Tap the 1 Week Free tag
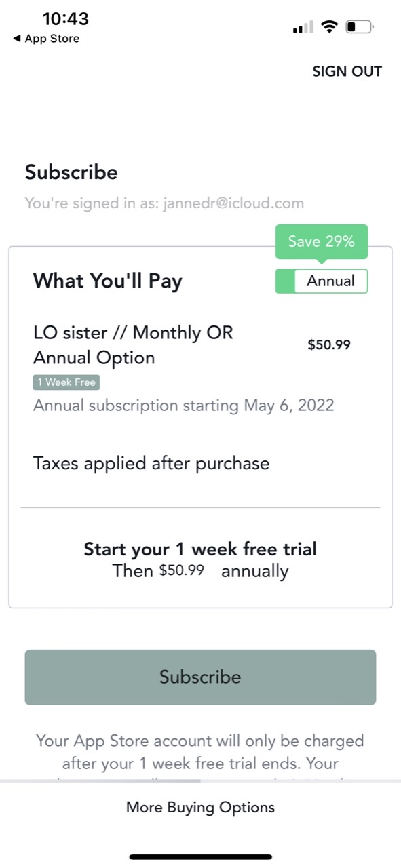Viewport: 401px width, 868px height. click(x=66, y=382)
